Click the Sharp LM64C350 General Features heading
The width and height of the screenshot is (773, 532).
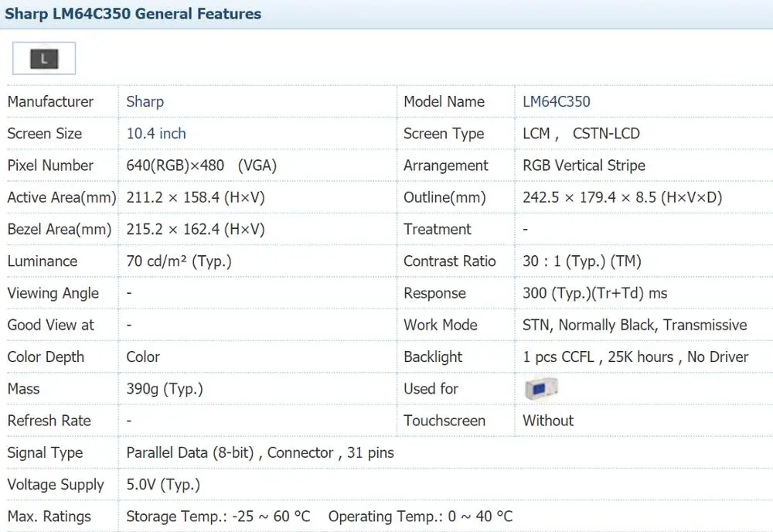pyautogui.click(x=133, y=14)
